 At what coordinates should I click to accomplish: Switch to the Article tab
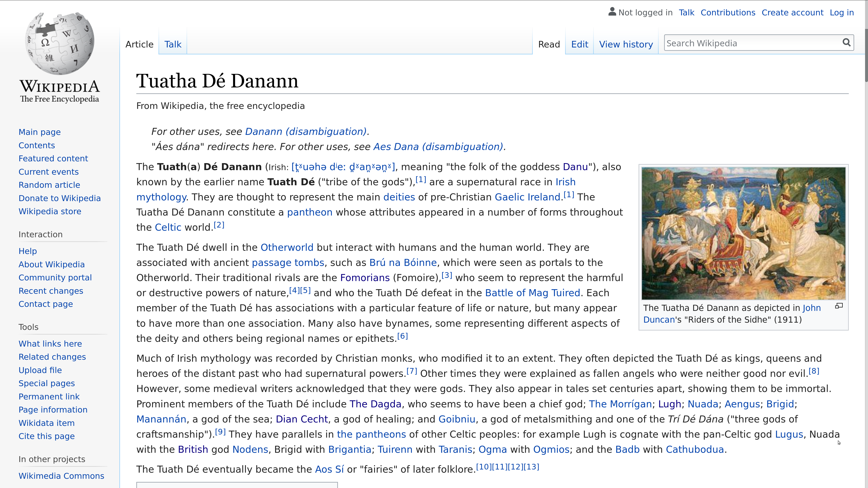click(x=139, y=45)
